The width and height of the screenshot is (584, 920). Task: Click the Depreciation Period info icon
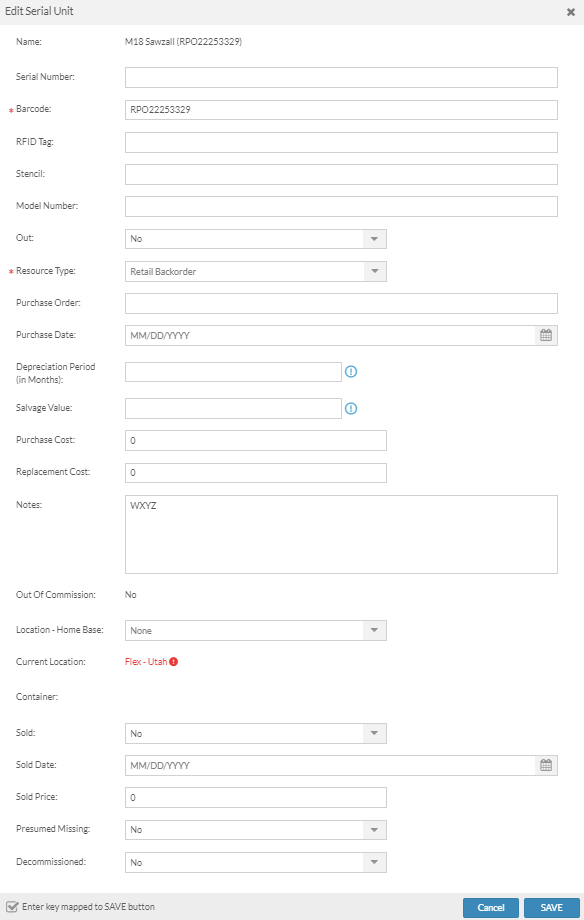tap(351, 371)
